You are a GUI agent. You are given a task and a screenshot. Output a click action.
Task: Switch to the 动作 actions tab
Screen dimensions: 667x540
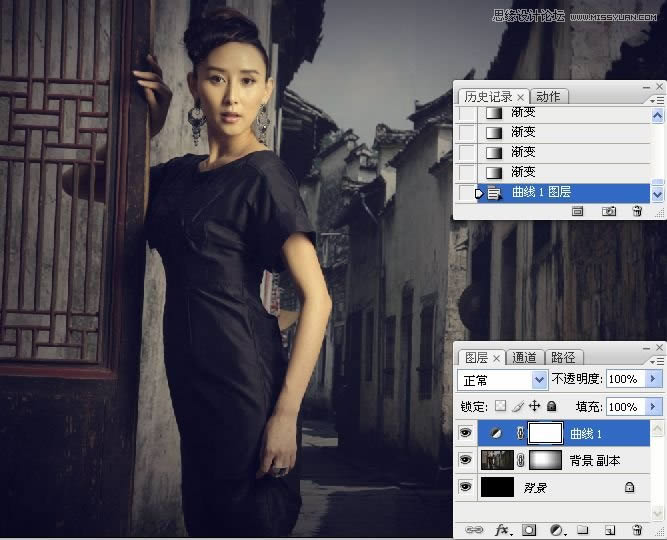pyautogui.click(x=548, y=97)
